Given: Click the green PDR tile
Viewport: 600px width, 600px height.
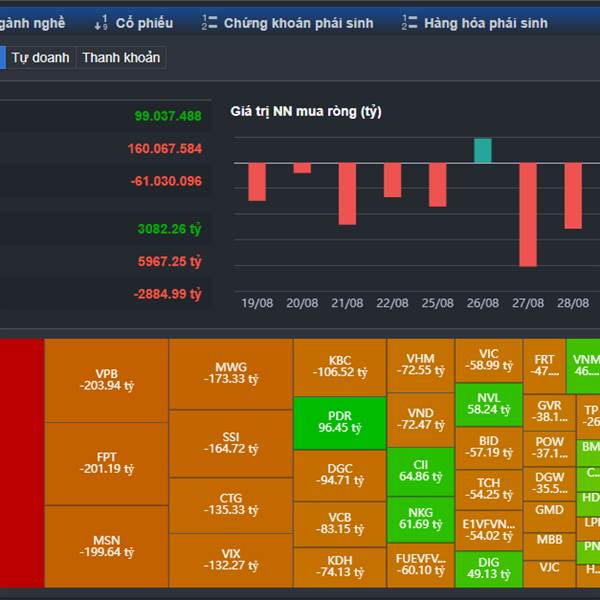Looking at the screenshot, I should pyautogui.click(x=340, y=423).
